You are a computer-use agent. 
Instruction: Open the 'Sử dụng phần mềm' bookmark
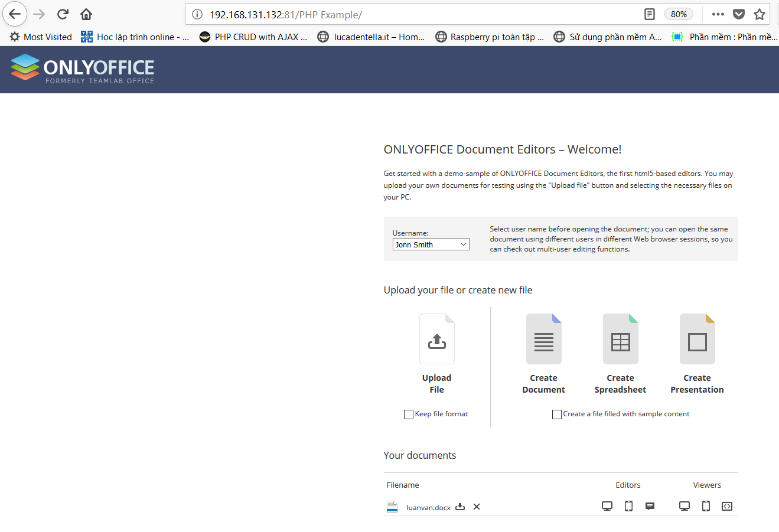click(x=607, y=37)
